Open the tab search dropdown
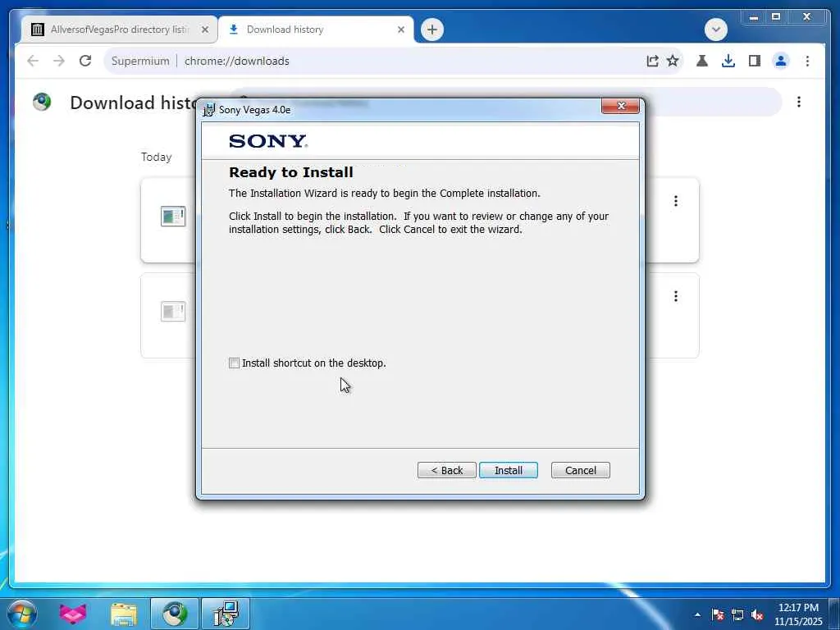The height and width of the screenshot is (630, 840). 715,30
